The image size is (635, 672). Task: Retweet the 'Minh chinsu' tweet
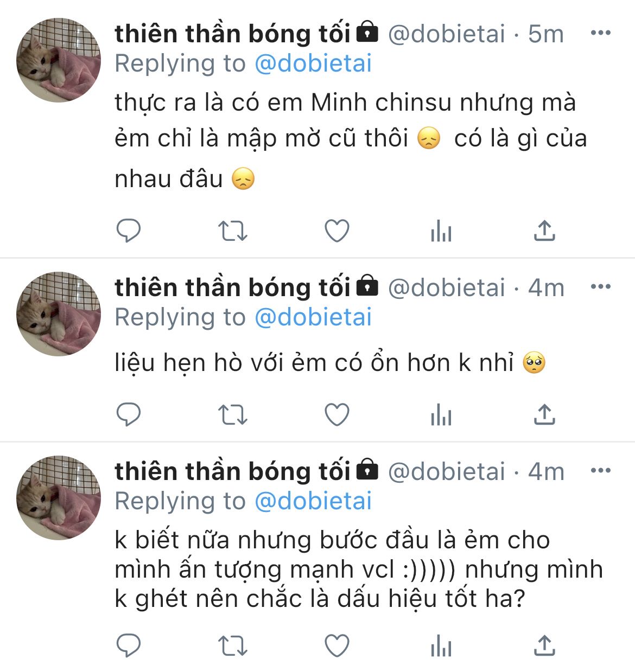tap(233, 231)
